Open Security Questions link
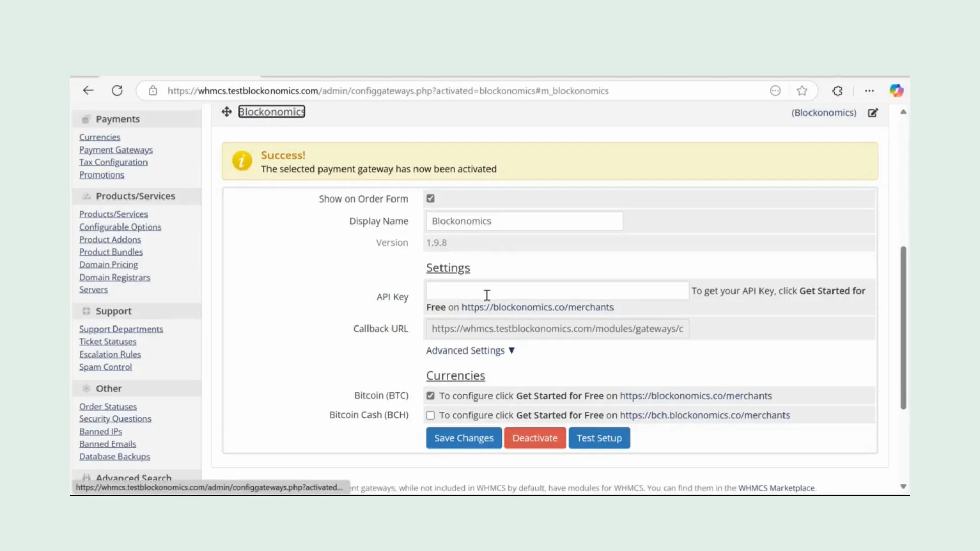The image size is (980, 551). [x=115, y=419]
